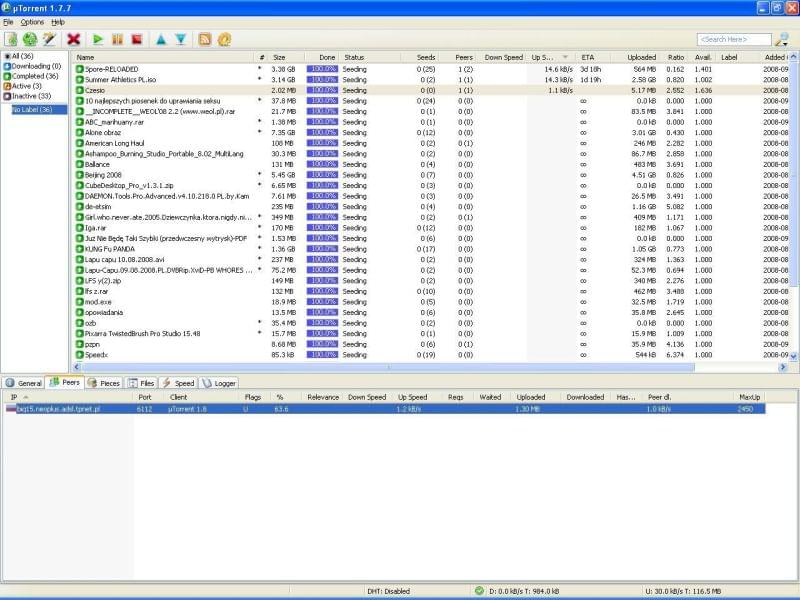Move torrent down the queue arrow
Viewport: 800px width, 600px height.
(x=181, y=39)
